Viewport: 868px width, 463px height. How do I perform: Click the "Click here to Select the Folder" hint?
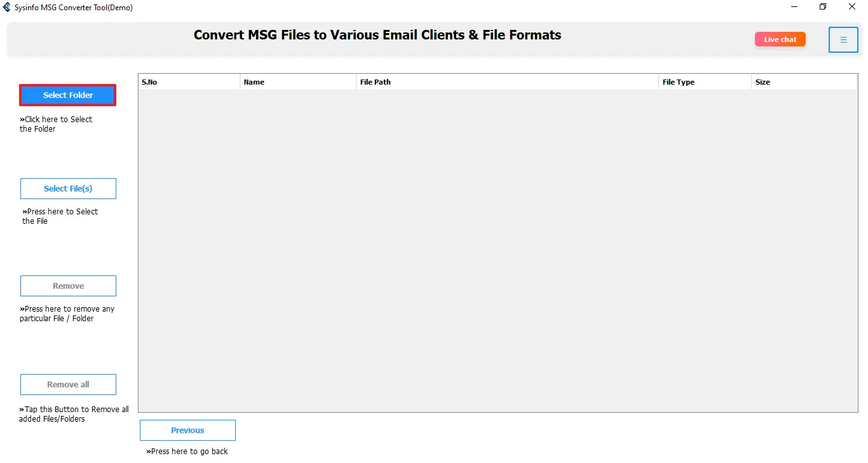point(56,124)
